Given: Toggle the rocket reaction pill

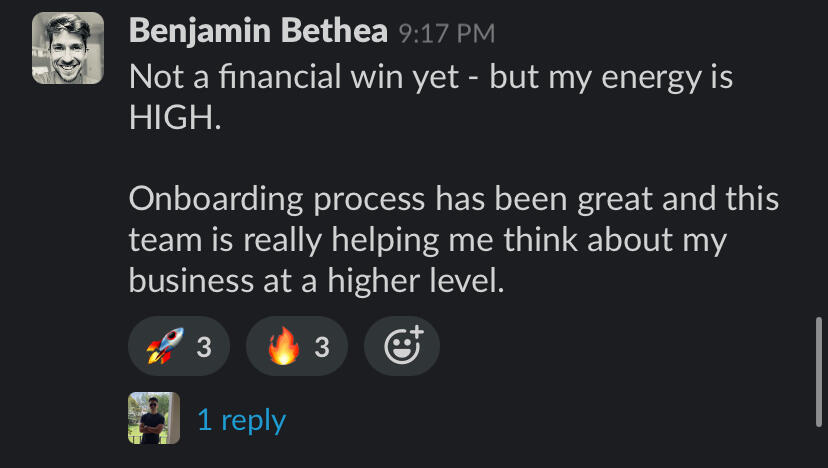Looking at the screenshot, I should click(x=180, y=347).
